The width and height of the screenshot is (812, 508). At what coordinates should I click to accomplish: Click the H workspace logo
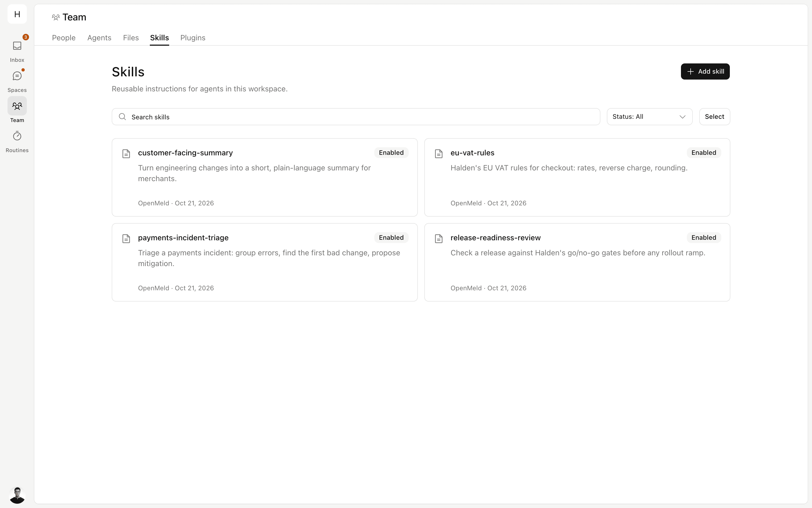(17, 14)
